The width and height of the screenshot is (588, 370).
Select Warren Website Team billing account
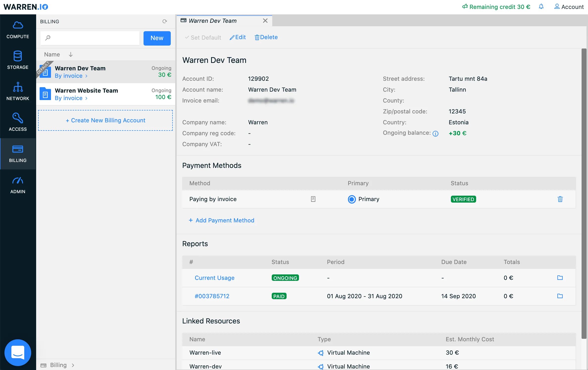click(106, 94)
